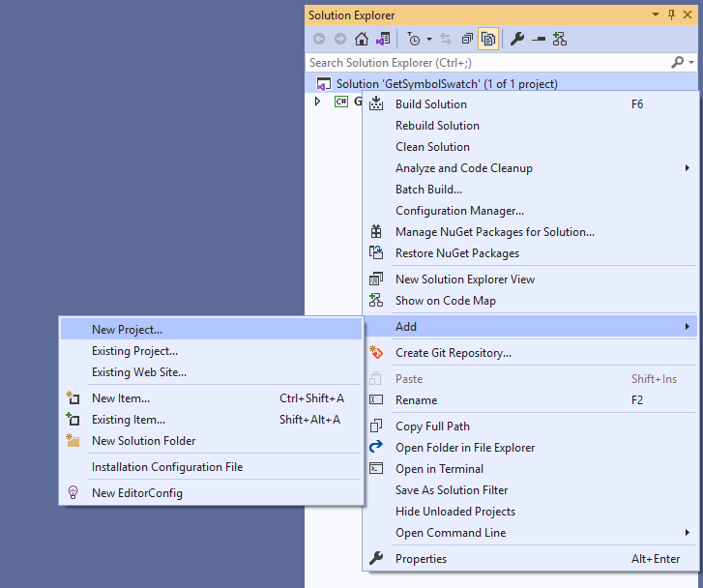Open the dropdown arrow beside Pending Changes Filter

tap(427, 39)
